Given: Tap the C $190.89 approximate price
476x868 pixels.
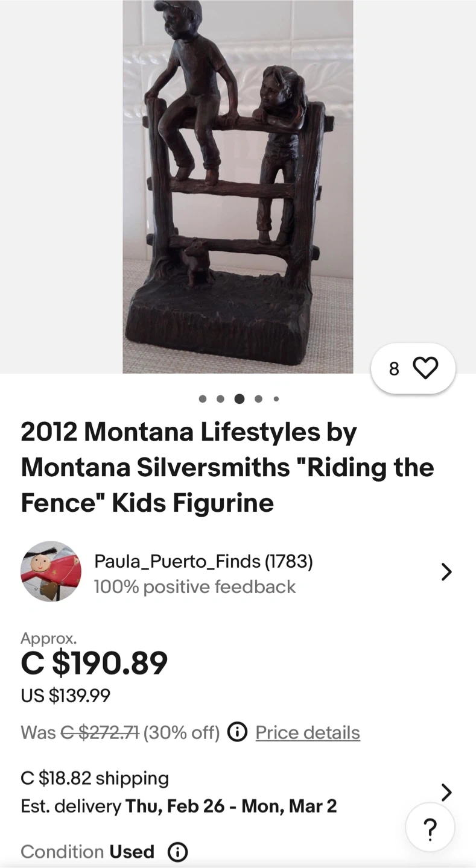Looking at the screenshot, I should click(x=94, y=663).
